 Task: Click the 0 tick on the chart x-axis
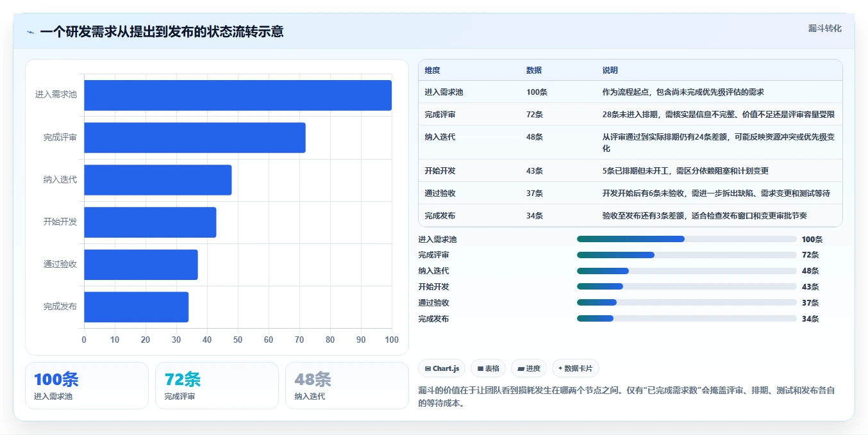[x=84, y=340]
